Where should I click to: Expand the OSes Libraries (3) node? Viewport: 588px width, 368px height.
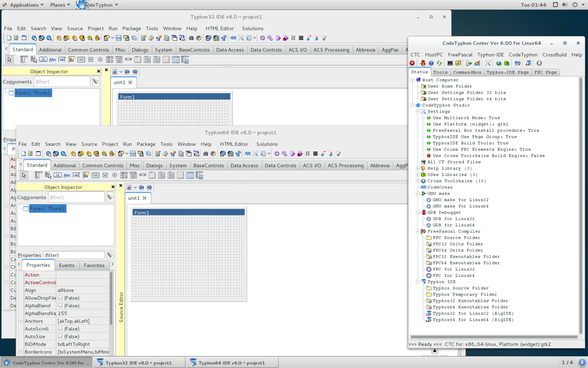click(418, 175)
